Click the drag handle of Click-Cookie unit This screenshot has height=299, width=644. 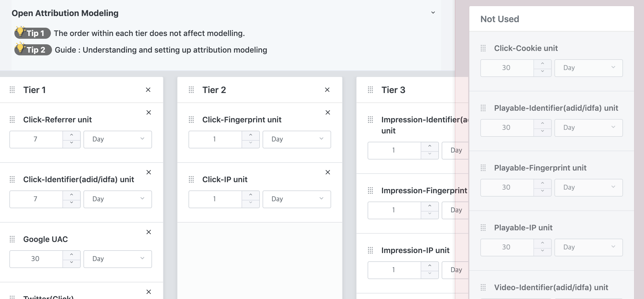(483, 48)
